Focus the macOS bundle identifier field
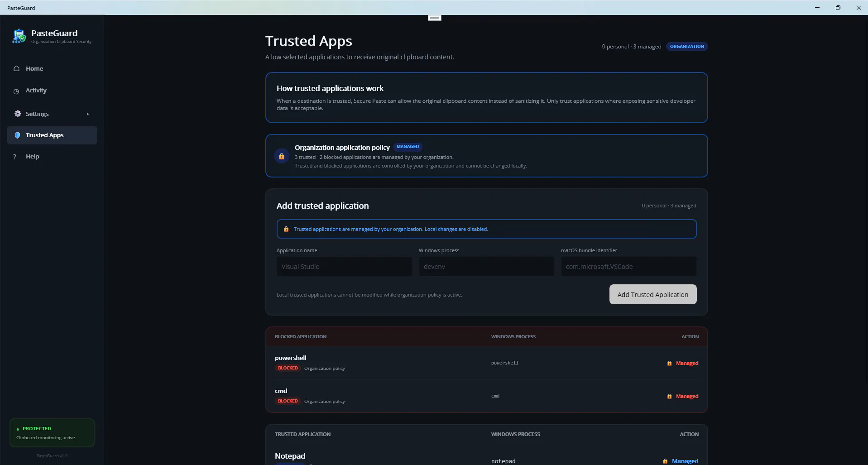This screenshot has height=465, width=868. (628, 267)
